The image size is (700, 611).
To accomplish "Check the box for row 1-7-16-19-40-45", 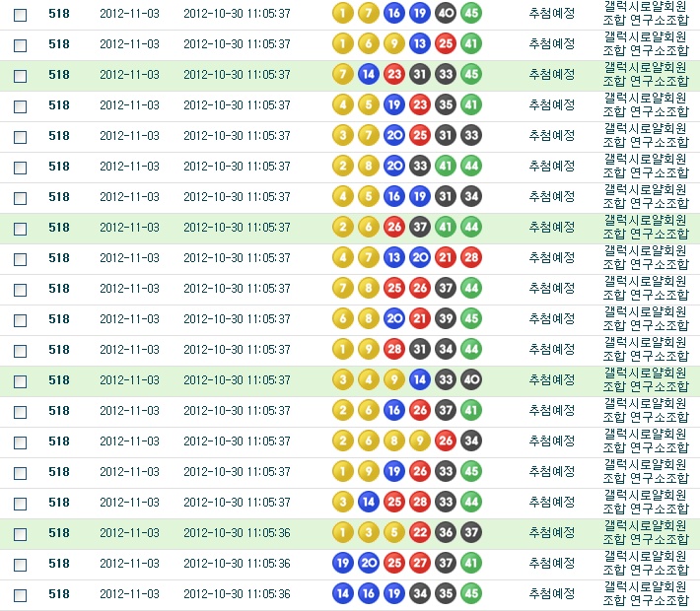I will tap(20, 14).
